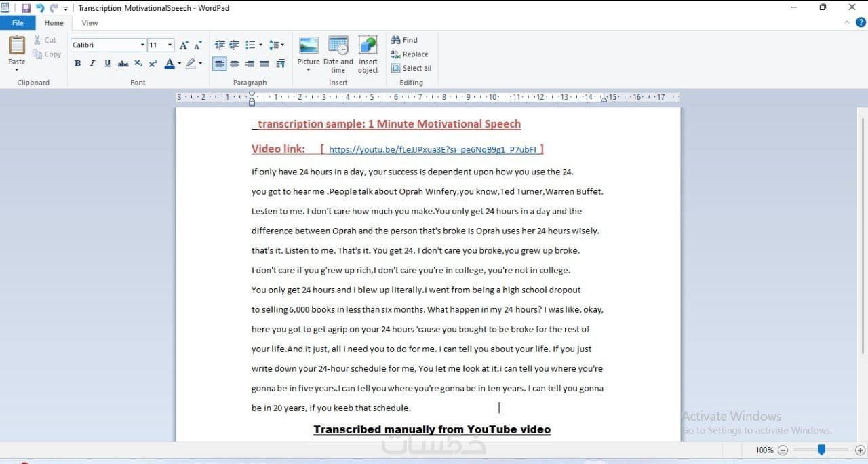Click the Justify alignment icon
868x464 pixels.
pyautogui.click(x=264, y=64)
